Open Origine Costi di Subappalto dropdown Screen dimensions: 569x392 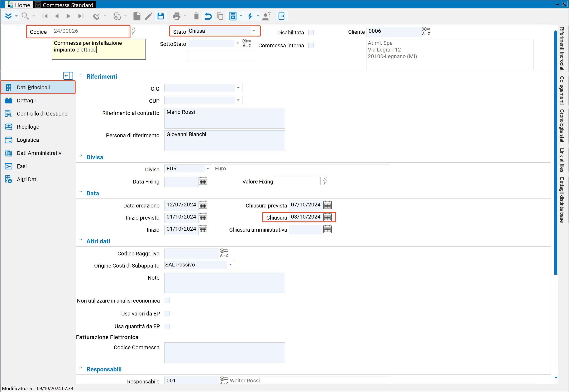(230, 265)
